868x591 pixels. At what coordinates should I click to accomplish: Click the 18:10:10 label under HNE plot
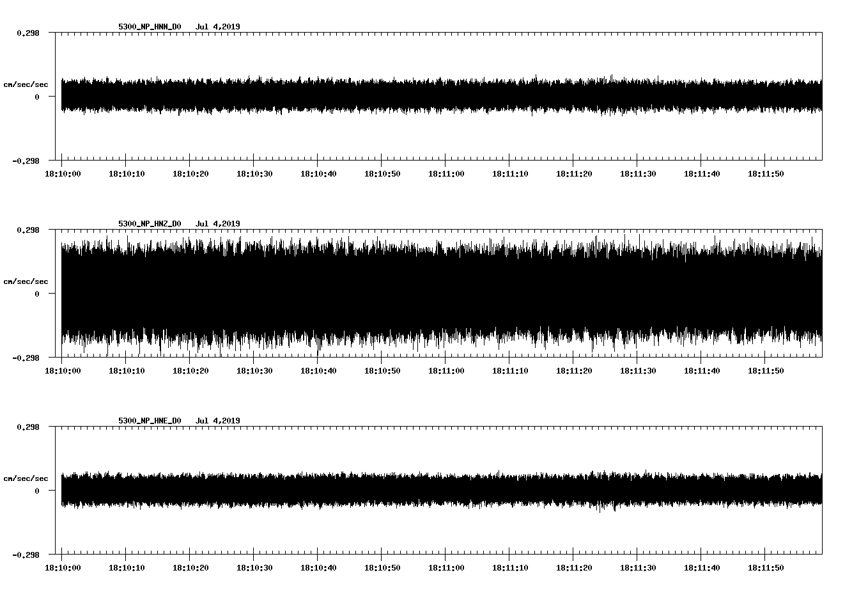(127, 568)
